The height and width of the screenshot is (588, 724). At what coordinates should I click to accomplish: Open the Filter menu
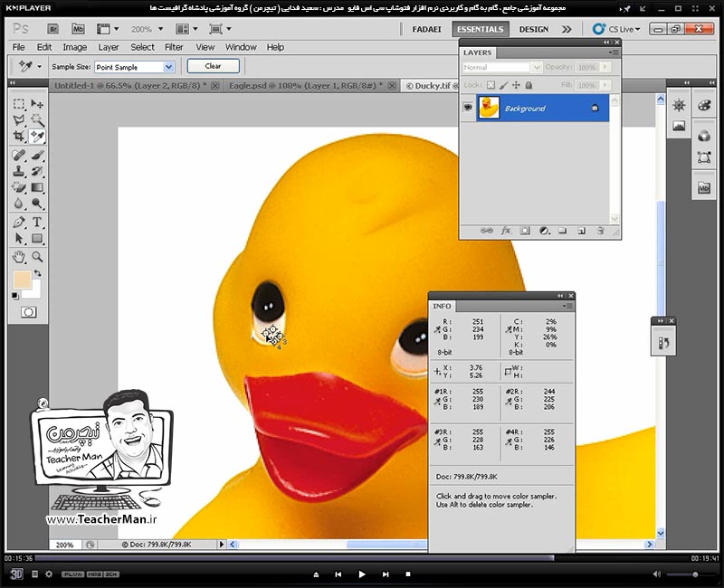174,47
